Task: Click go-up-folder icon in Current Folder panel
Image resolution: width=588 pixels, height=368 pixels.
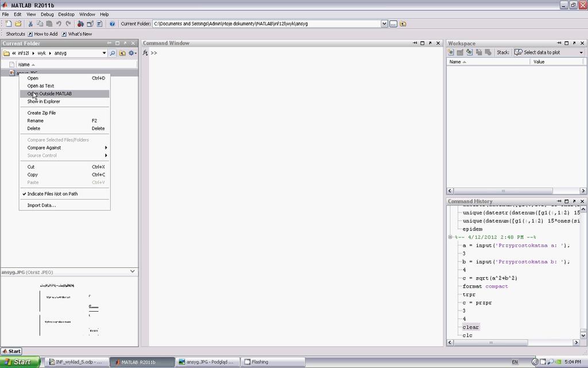Action: pos(122,53)
